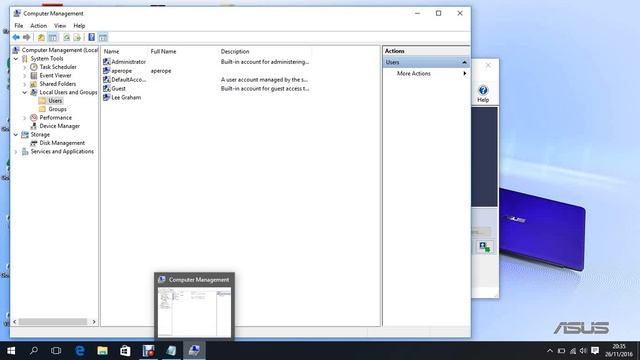This screenshot has width=640, height=360.
Task: Click the Refresh toolbar icon
Action: [x=67, y=38]
